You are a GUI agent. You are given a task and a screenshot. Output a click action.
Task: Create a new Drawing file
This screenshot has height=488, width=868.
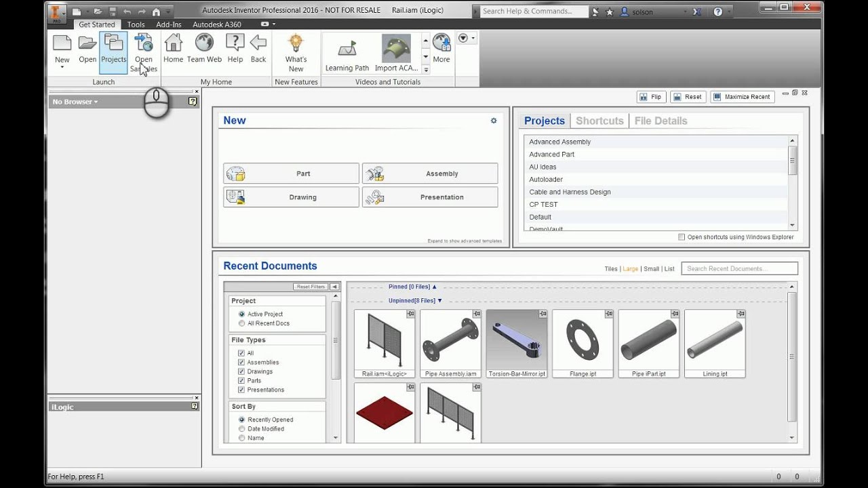(x=292, y=197)
